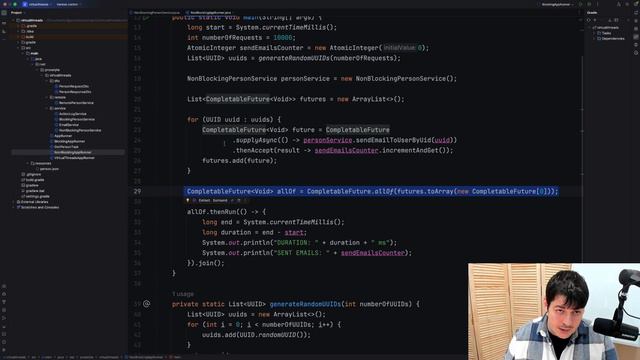Image resolution: width=640 pixels, height=360 pixels.
Task: Select the NonBlockingAppRunner.java editor tab
Action: pos(210,13)
